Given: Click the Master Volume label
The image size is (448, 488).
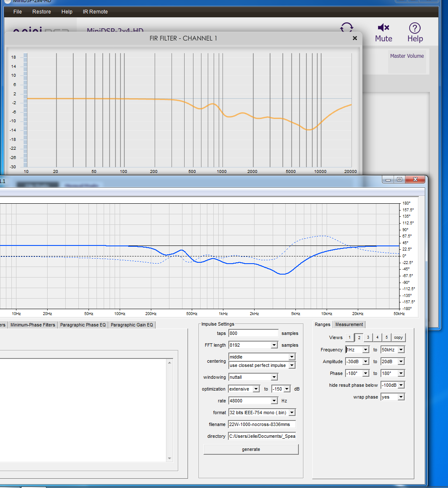Looking at the screenshot, I should 407,56.
